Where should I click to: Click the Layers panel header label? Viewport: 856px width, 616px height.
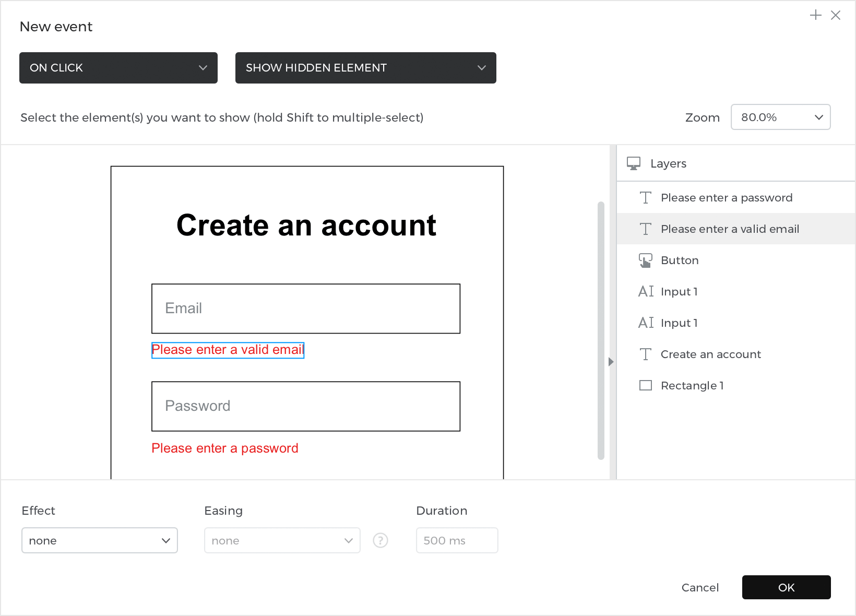click(668, 163)
